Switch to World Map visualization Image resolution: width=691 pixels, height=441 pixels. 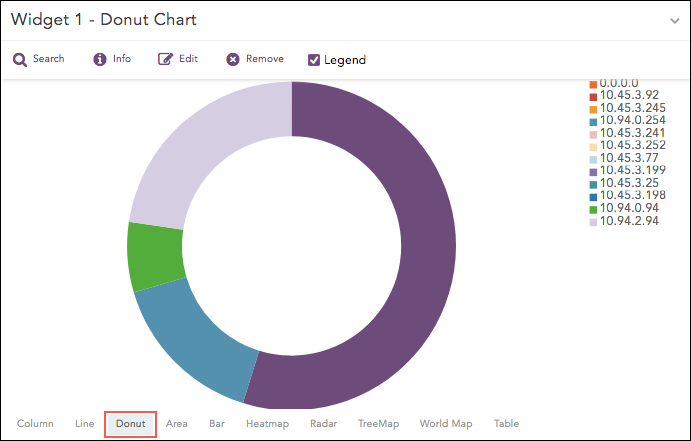pyautogui.click(x=446, y=424)
